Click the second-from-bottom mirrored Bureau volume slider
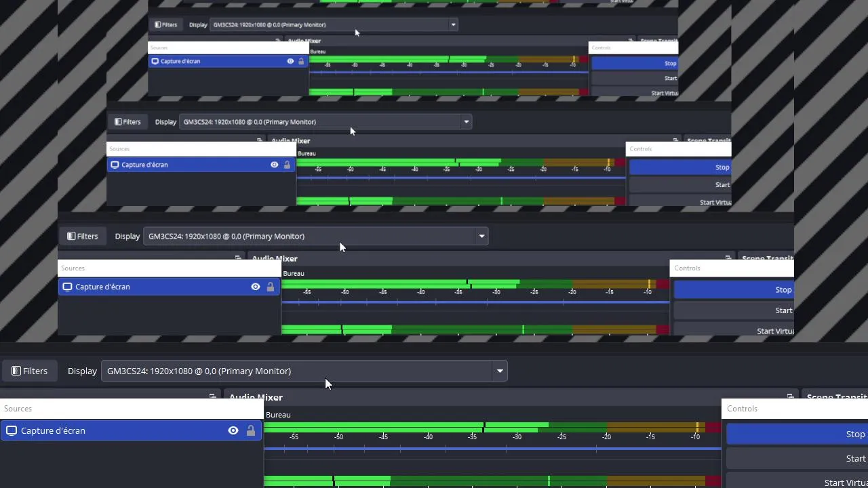Viewport: 868px width, 488px height. [475, 302]
